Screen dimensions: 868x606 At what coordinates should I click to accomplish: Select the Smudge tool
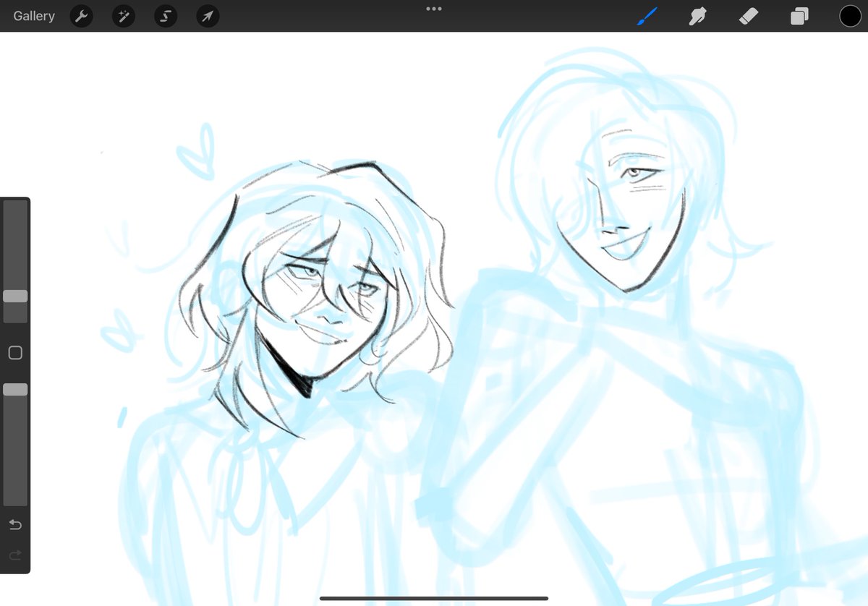click(697, 15)
